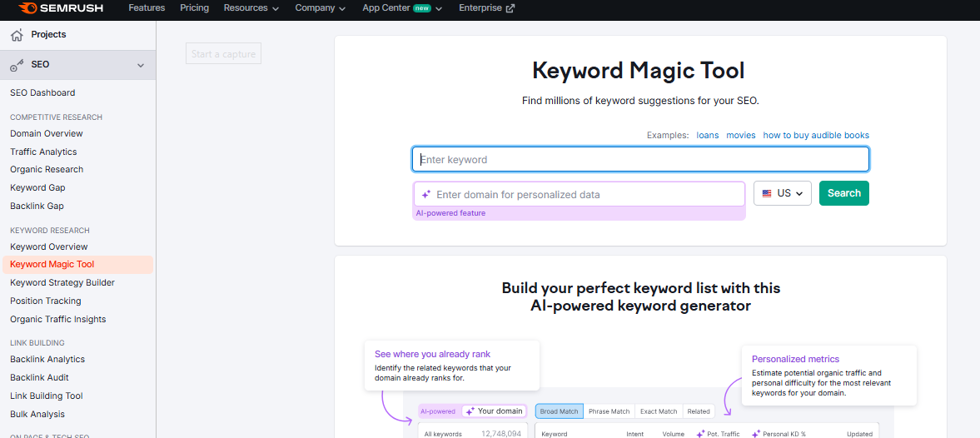The image size is (980, 438).
Task: Click the green Search button
Action: [843, 193]
